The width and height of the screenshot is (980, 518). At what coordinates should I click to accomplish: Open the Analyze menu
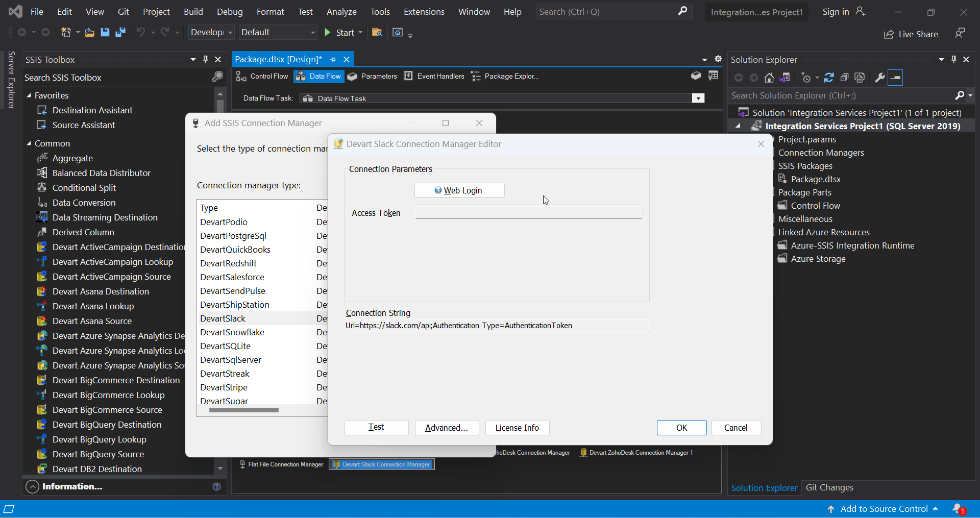pyautogui.click(x=341, y=12)
